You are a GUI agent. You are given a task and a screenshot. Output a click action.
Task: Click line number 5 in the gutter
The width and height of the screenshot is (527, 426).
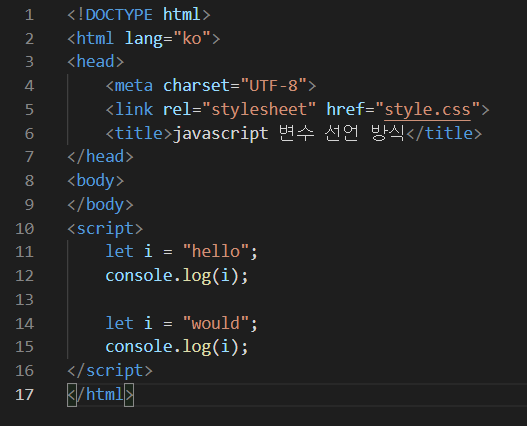pos(29,110)
